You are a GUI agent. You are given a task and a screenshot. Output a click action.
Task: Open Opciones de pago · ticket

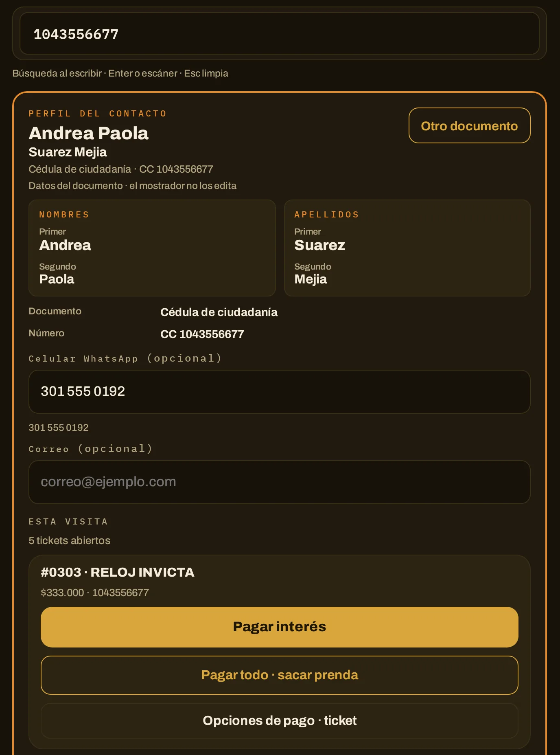tap(280, 720)
